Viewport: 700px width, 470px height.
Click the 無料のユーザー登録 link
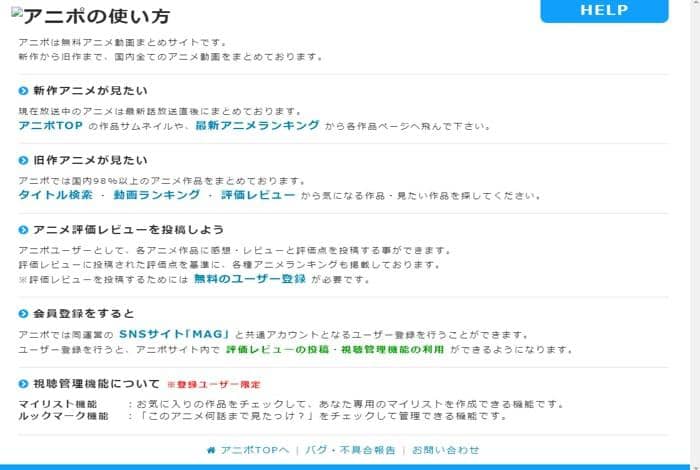coord(250,279)
